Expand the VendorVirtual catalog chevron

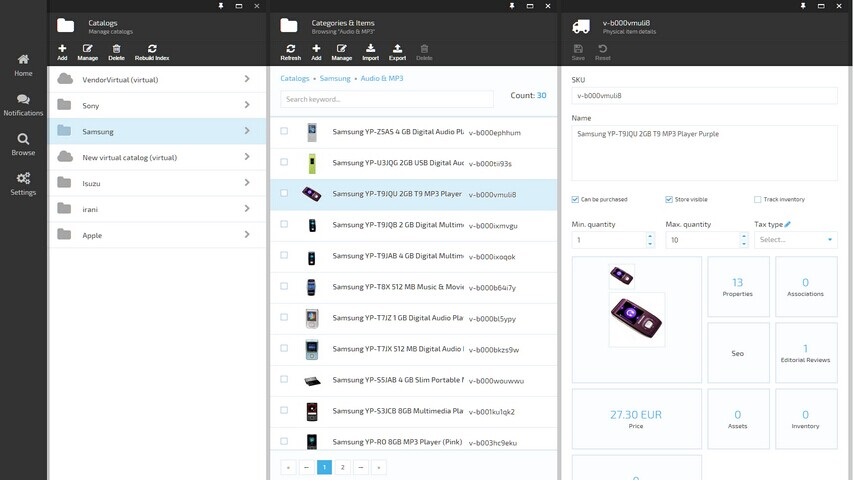(247, 79)
